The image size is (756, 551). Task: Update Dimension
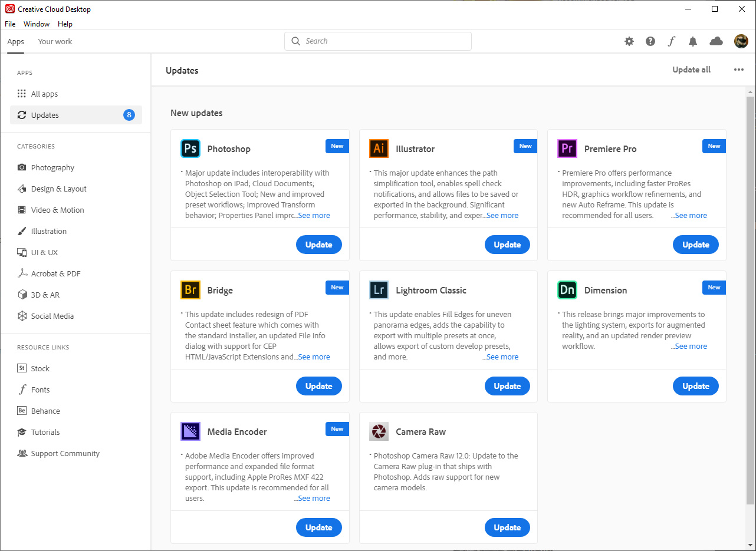[696, 386]
